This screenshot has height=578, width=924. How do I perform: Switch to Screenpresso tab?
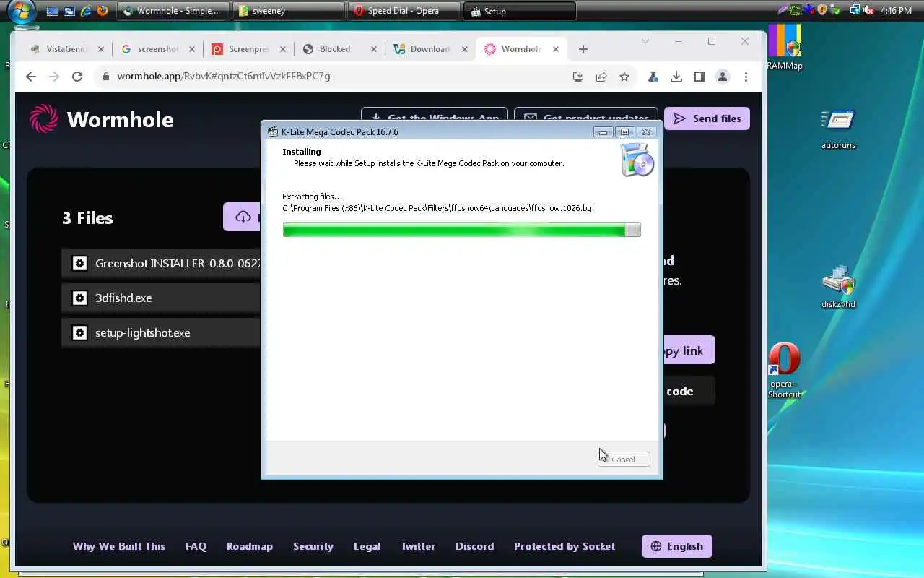pos(248,49)
